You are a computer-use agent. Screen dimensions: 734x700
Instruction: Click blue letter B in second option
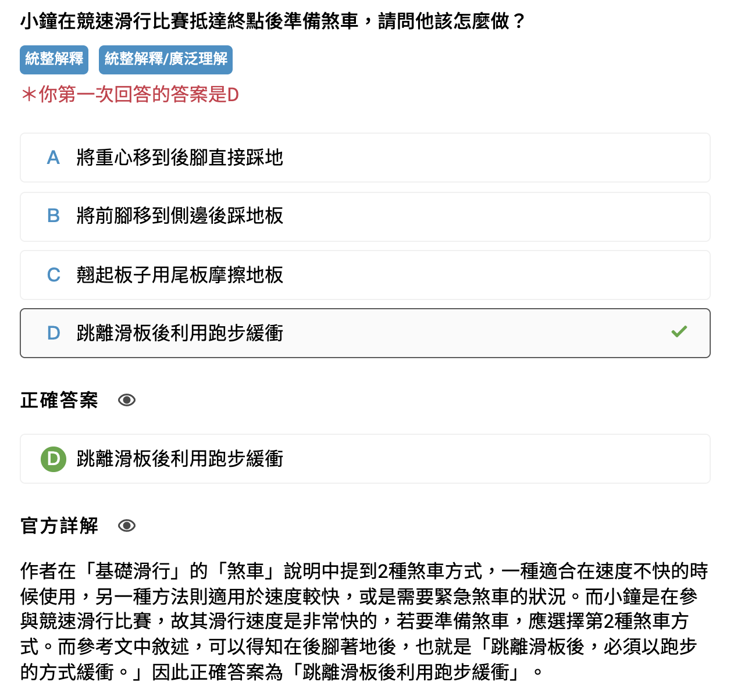click(x=54, y=216)
